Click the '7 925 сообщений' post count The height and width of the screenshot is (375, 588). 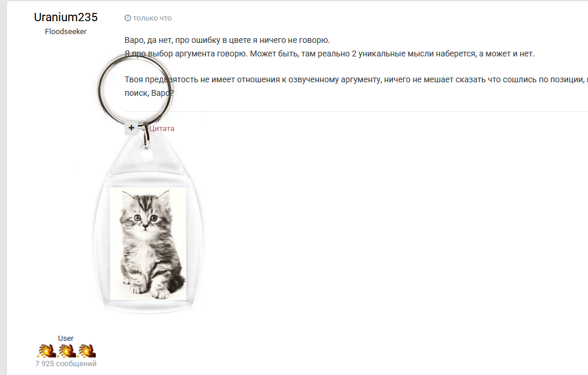coord(66,364)
